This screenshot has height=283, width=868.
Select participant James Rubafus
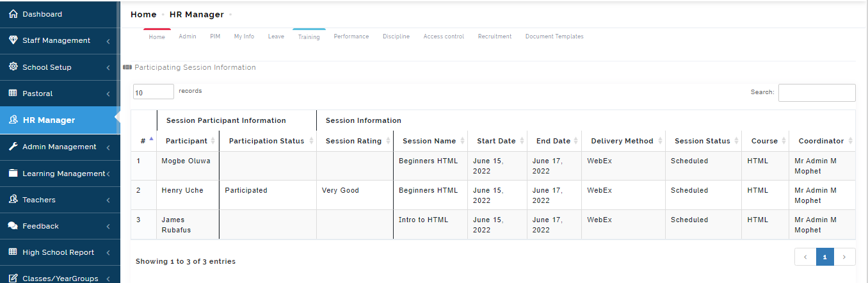tap(177, 225)
